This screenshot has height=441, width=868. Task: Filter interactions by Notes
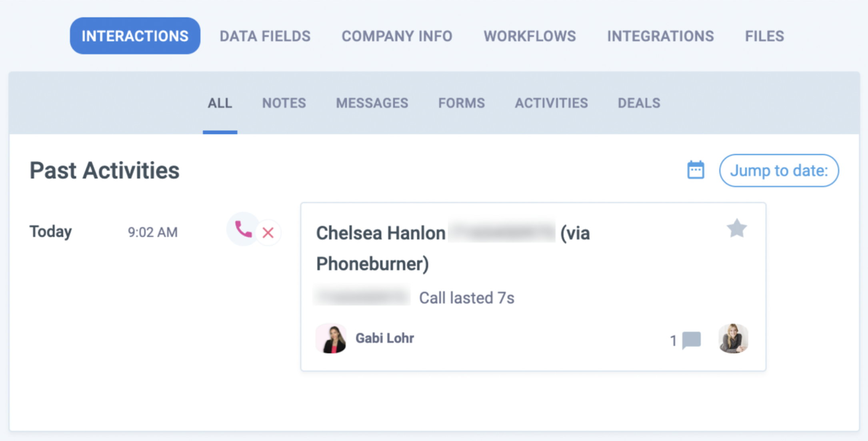click(284, 103)
